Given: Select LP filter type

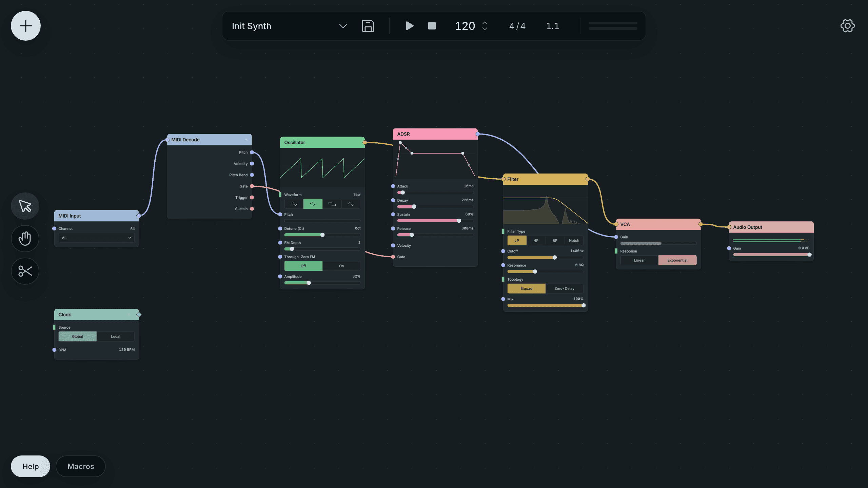Looking at the screenshot, I should point(517,241).
